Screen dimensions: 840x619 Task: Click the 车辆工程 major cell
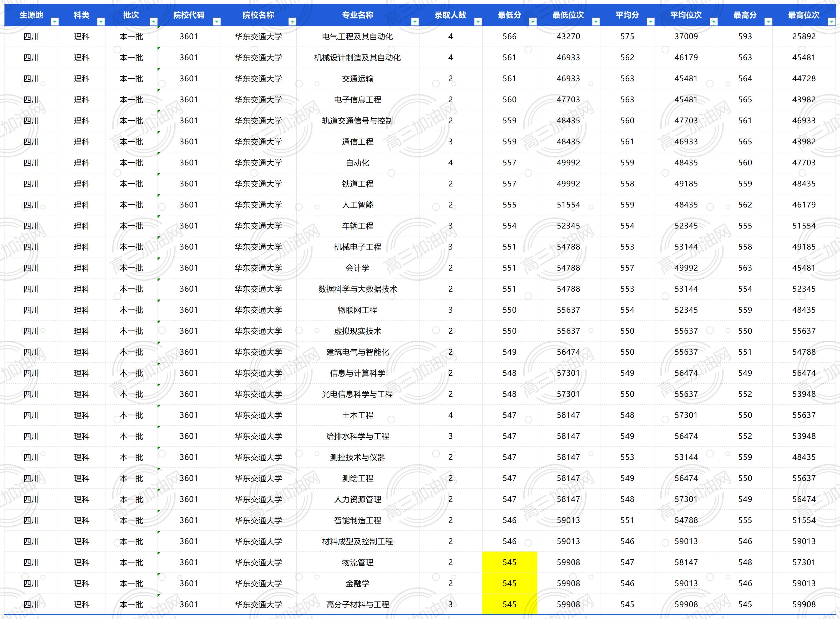pyautogui.click(x=358, y=226)
